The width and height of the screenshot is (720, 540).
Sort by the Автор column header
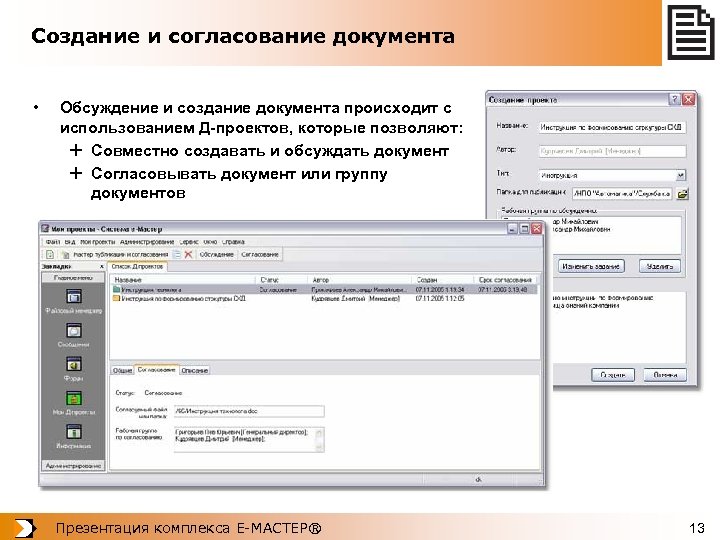point(359,280)
